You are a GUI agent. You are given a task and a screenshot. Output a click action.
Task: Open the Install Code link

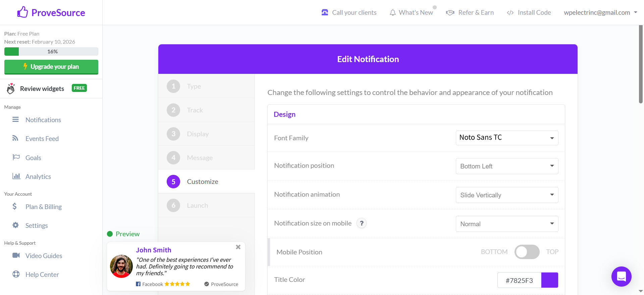tap(529, 13)
